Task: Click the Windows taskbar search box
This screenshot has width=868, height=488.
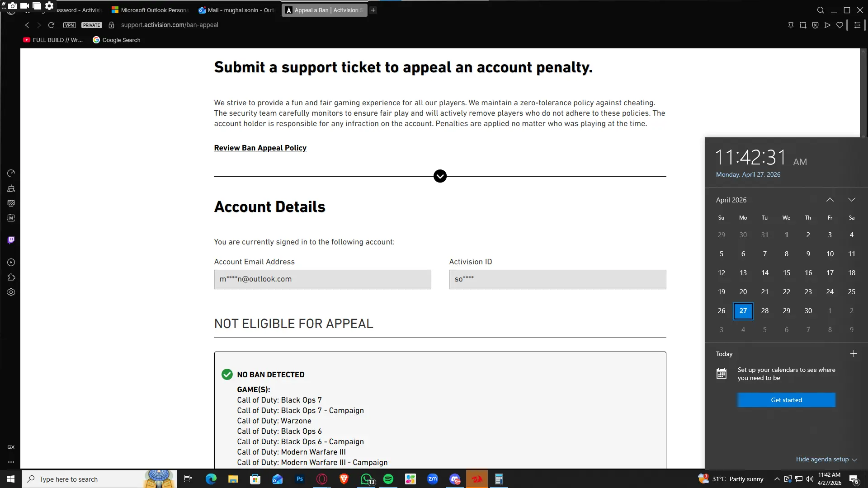Action: pyautogui.click(x=86, y=479)
